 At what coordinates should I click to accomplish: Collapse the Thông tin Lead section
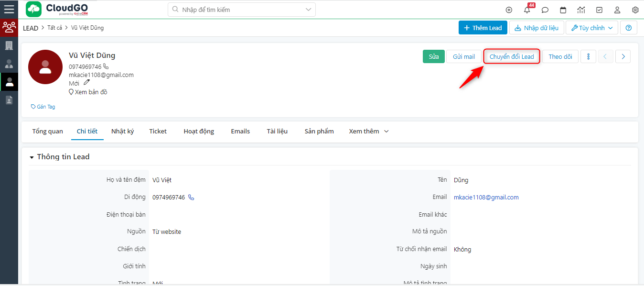32,157
